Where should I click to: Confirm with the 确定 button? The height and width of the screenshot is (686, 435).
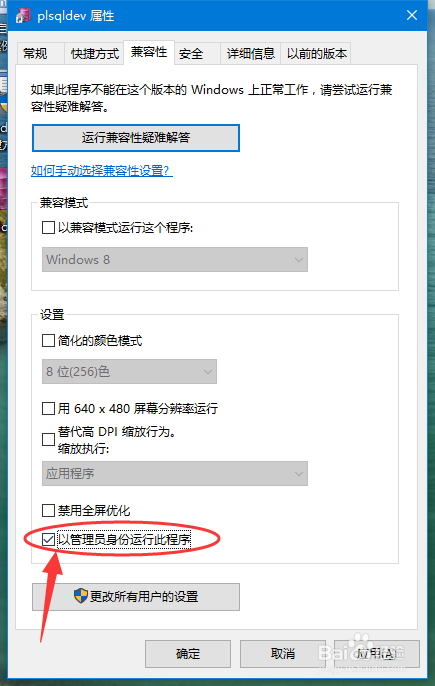point(188,654)
